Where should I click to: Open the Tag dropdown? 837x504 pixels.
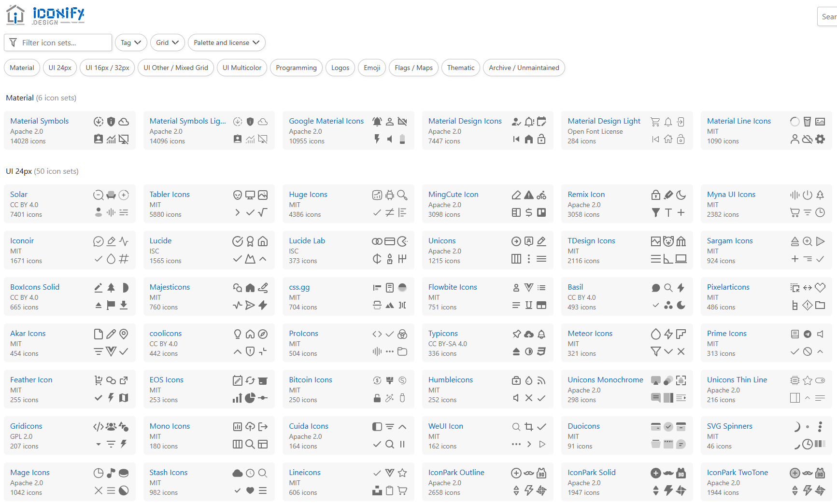[x=131, y=42]
